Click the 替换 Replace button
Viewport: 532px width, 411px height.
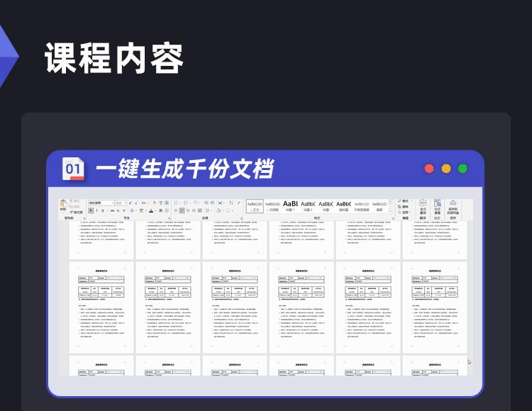(403, 207)
